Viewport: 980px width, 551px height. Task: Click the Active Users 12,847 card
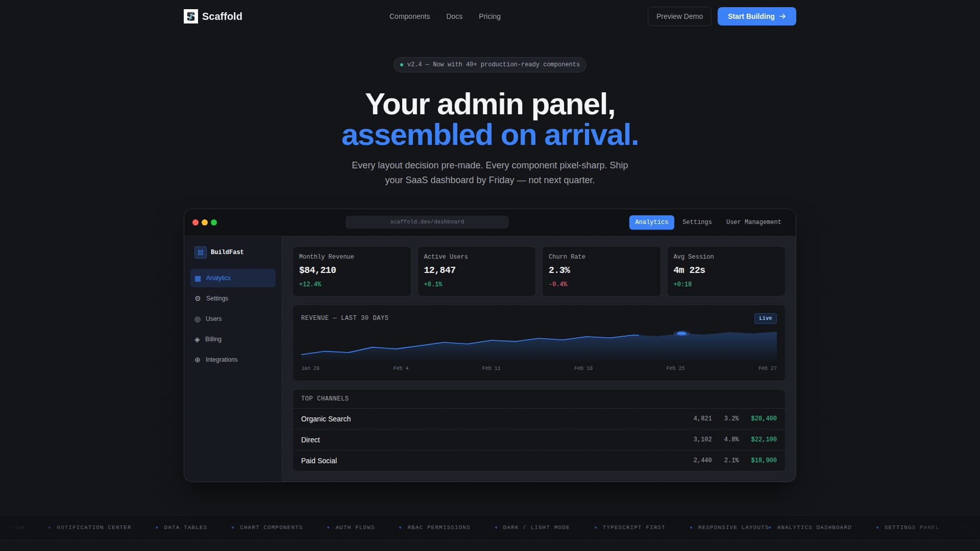pos(477,271)
